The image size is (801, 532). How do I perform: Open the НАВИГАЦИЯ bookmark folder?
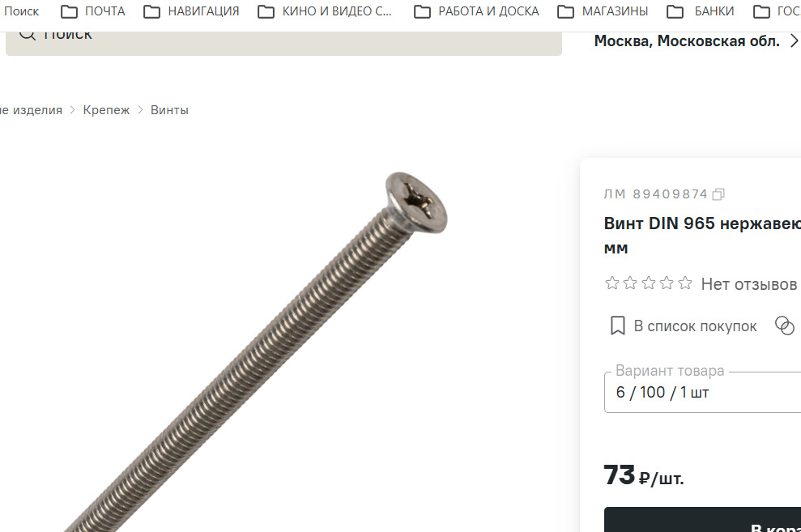[x=192, y=11]
